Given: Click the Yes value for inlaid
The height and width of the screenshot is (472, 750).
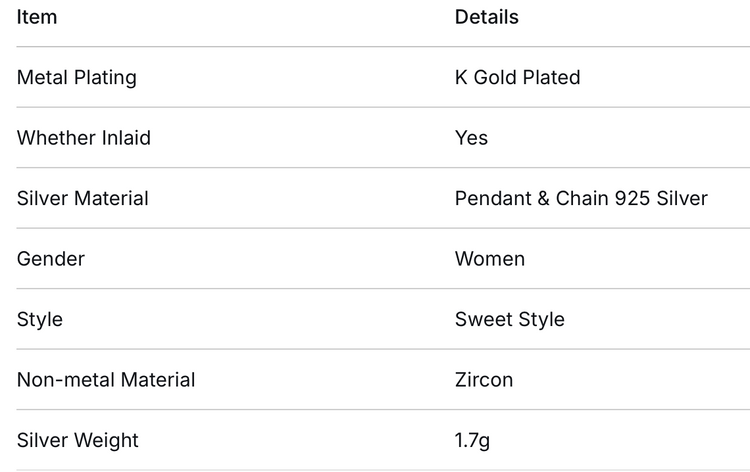Looking at the screenshot, I should 471,138.
